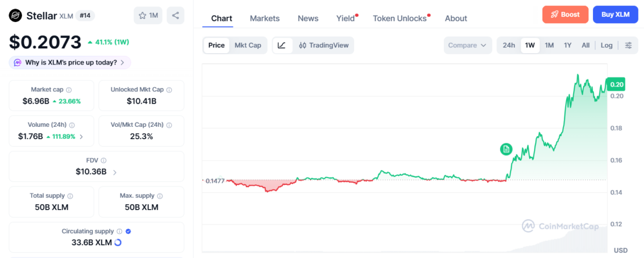Click the AI icon in price question
Screen dimensions: 644x258
(18, 62)
